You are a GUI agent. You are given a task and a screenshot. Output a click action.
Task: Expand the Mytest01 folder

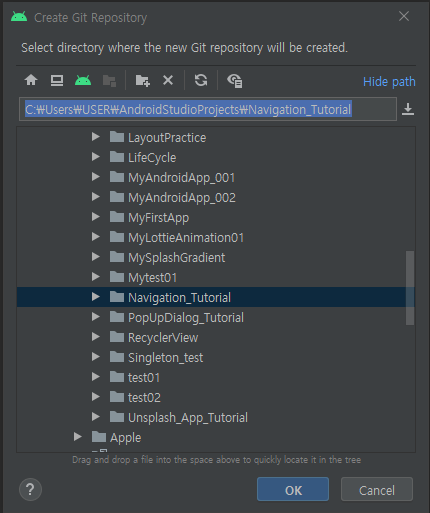click(96, 277)
